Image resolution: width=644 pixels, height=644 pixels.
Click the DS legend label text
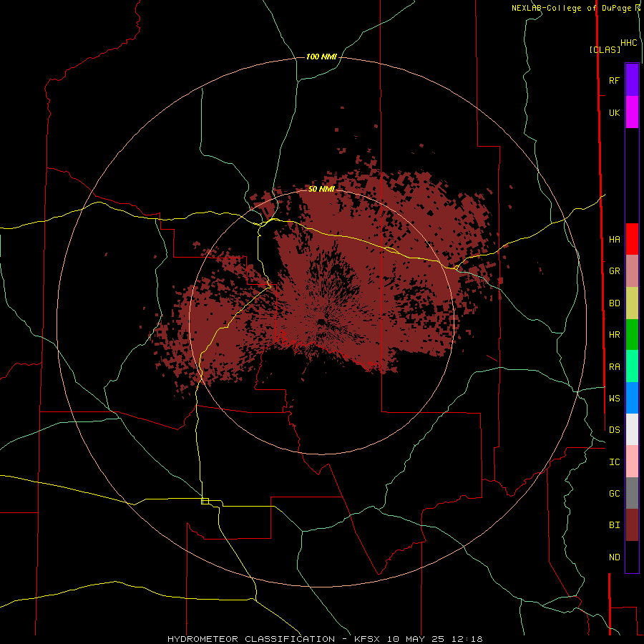click(615, 430)
